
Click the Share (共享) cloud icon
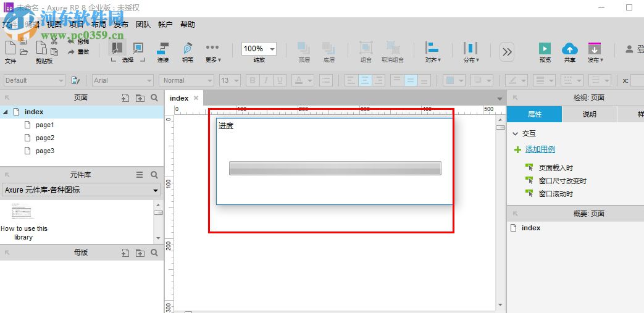pos(570,49)
